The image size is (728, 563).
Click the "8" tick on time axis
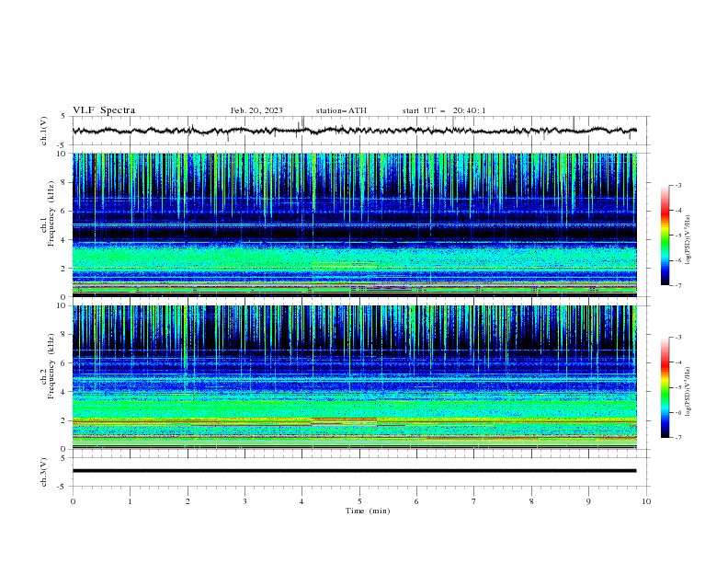[531, 501]
